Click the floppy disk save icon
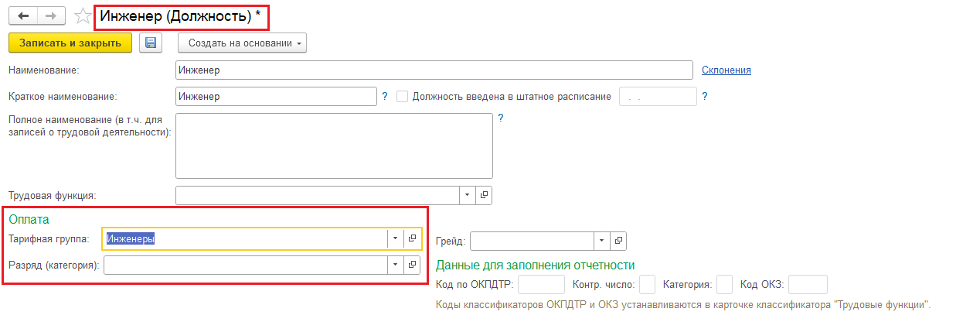The image size is (980, 322). click(x=151, y=43)
